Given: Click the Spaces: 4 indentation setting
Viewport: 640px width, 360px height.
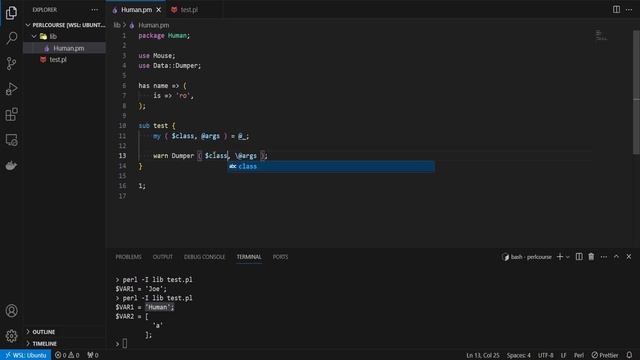Looking at the screenshot, I should click(x=519, y=355).
